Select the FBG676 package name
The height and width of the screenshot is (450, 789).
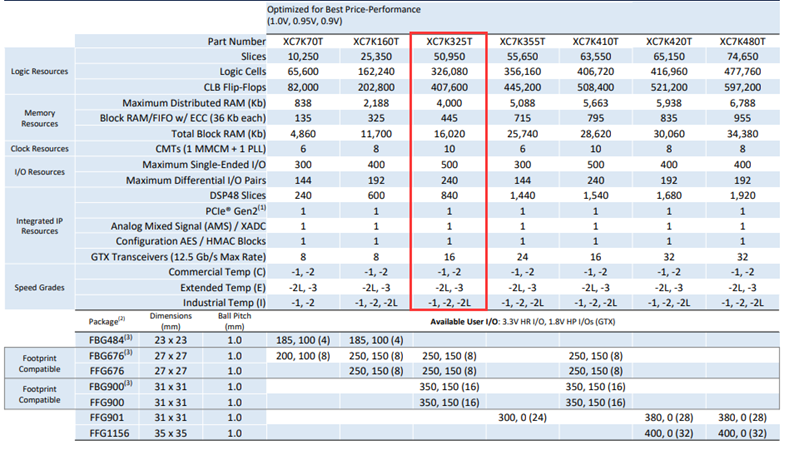pos(110,355)
